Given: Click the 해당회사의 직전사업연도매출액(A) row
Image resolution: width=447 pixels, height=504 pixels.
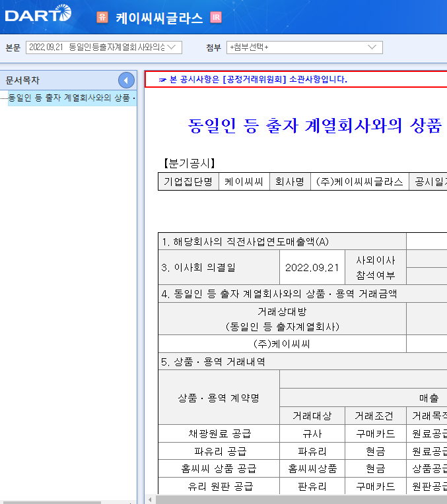Looking at the screenshot, I should coord(282,241).
